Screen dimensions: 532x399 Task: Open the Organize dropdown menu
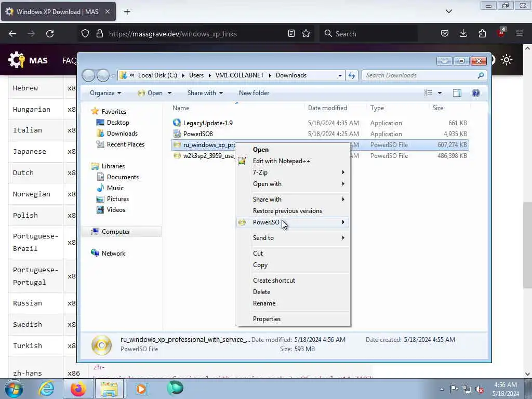click(105, 93)
